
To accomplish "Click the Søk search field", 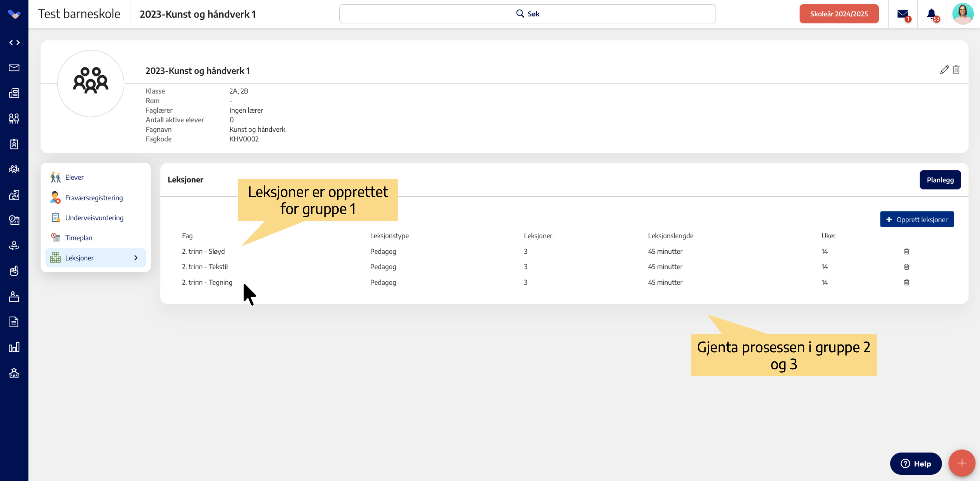I will [x=527, y=14].
